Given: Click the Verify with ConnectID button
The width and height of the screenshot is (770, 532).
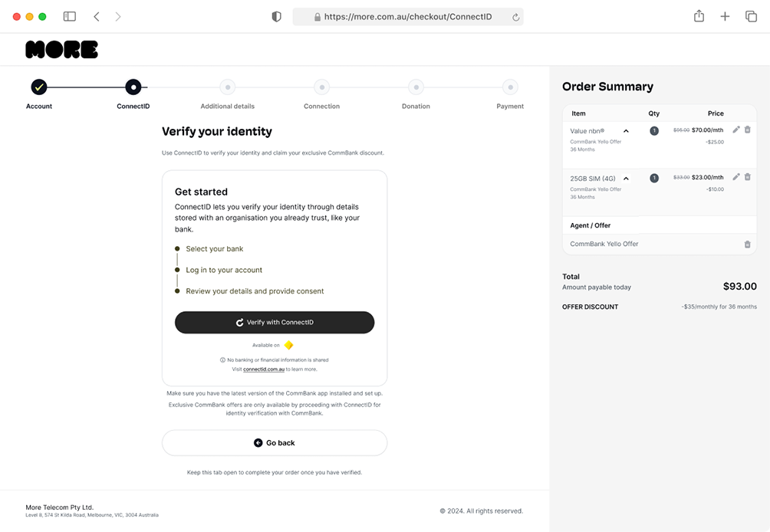Looking at the screenshot, I should coord(275,323).
